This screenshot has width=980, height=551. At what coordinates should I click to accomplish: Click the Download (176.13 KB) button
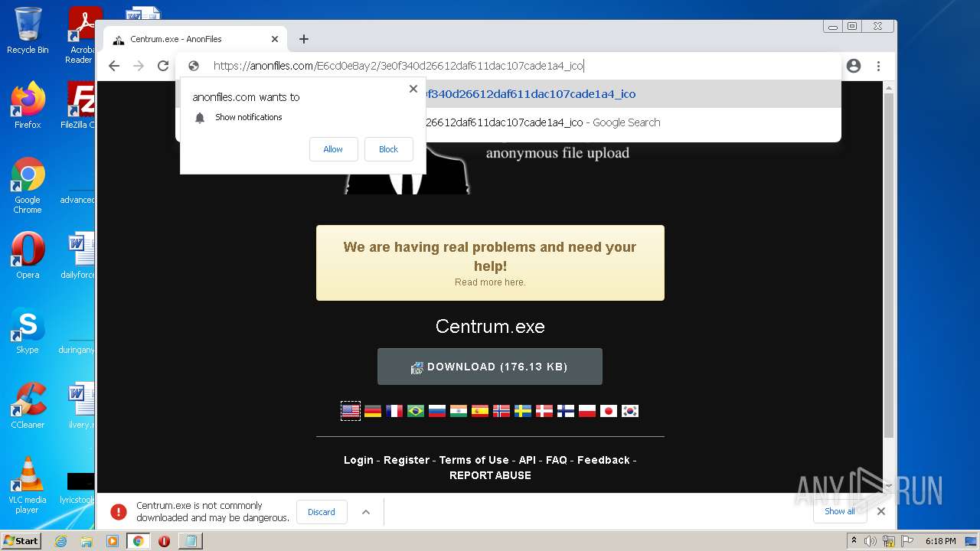pyautogui.click(x=490, y=367)
